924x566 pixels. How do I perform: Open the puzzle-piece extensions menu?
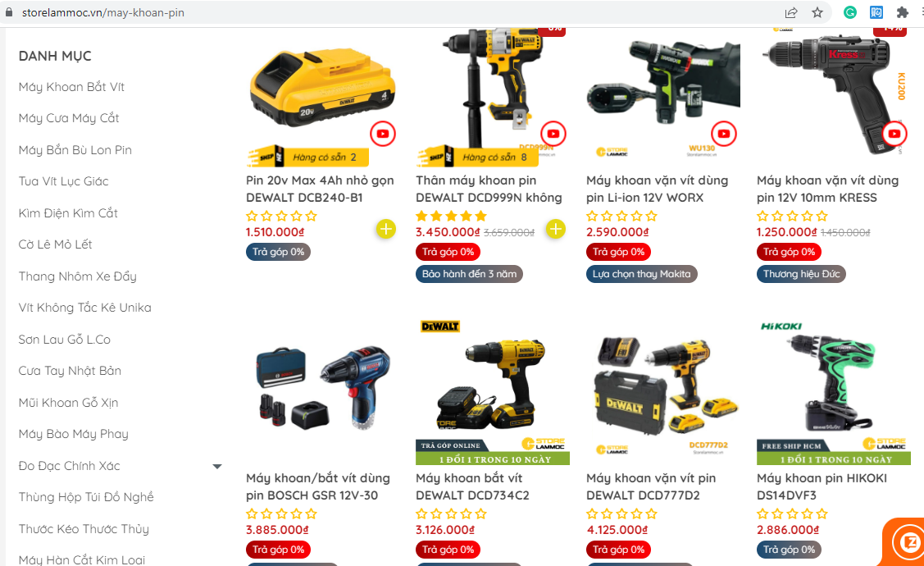[902, 12]
